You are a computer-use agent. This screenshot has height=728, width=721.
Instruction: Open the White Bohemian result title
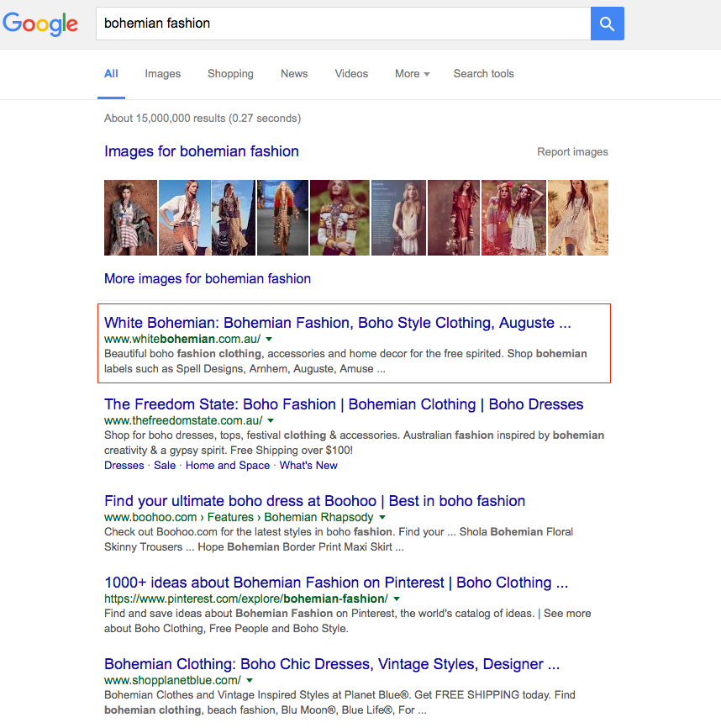[x=337, y=323]
